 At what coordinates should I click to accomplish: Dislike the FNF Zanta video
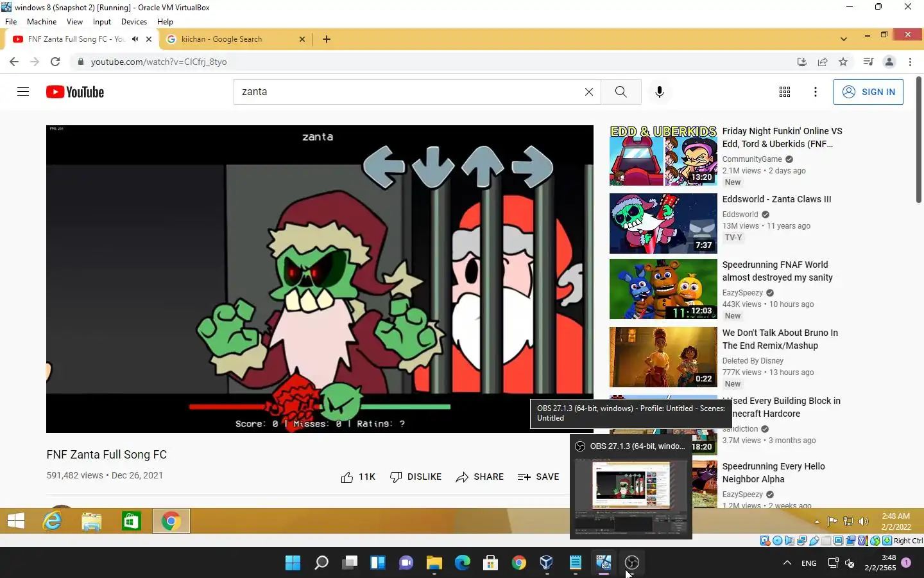coord(416,477)
